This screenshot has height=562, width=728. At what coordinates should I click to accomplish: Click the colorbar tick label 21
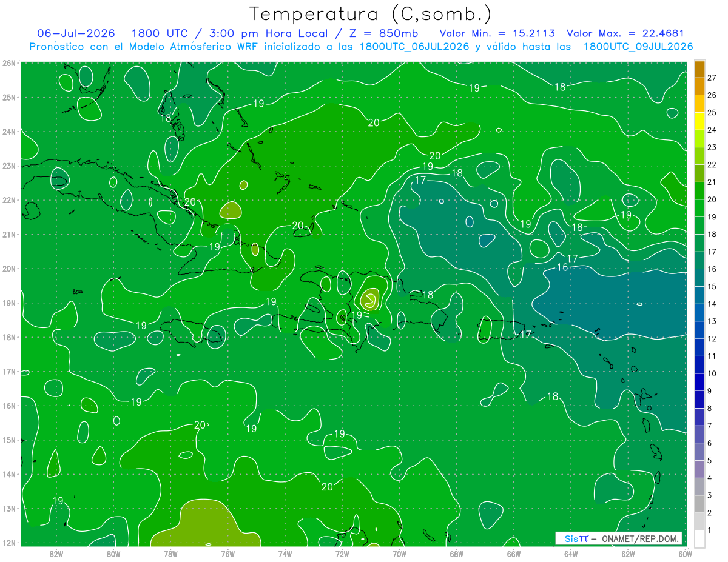[712, 182]
